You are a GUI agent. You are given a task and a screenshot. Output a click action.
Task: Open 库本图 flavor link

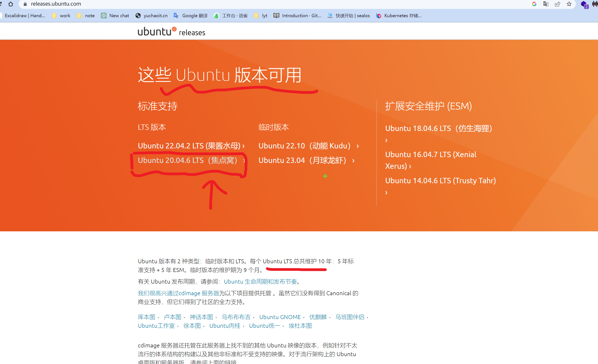(146, 317)
